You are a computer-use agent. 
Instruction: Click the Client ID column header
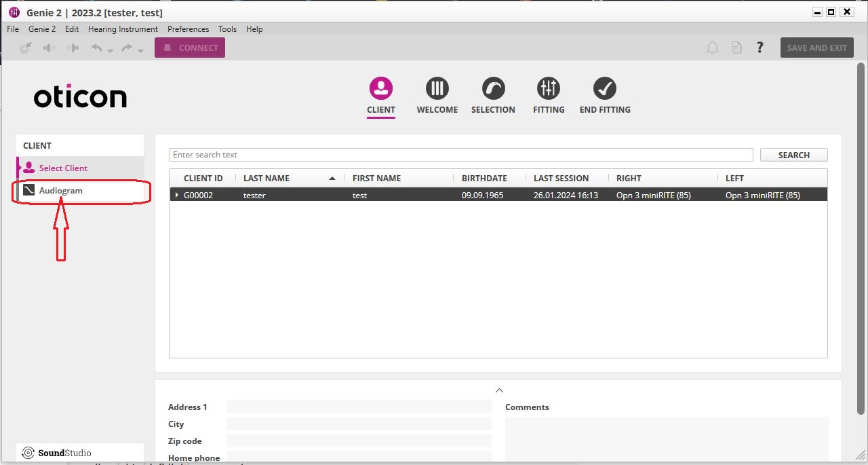click(x=203, y=179)
